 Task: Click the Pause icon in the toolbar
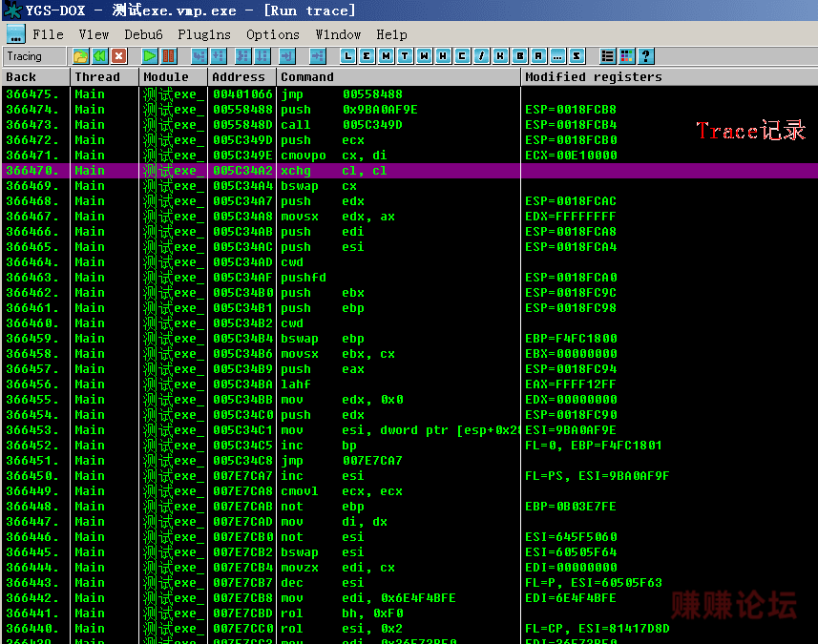pos(169,55)
